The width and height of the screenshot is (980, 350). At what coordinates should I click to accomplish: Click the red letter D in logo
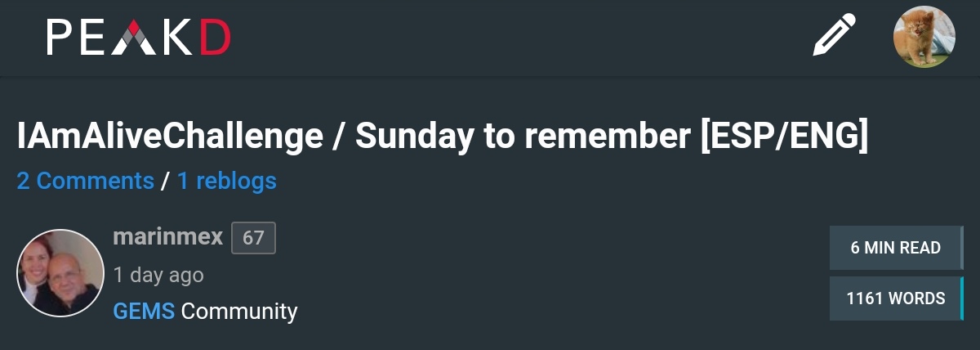tap(216, 38)
